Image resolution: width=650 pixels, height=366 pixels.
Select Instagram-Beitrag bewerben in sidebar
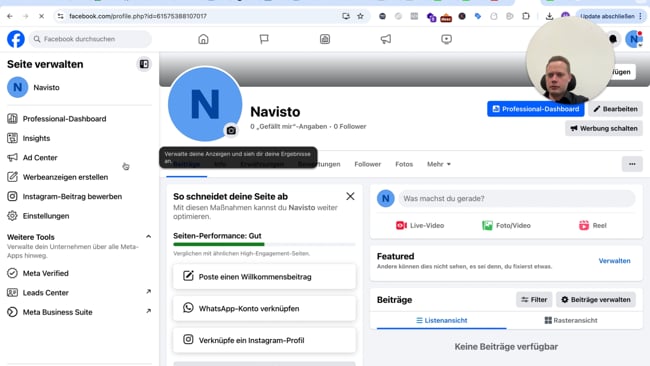(79, 196)
